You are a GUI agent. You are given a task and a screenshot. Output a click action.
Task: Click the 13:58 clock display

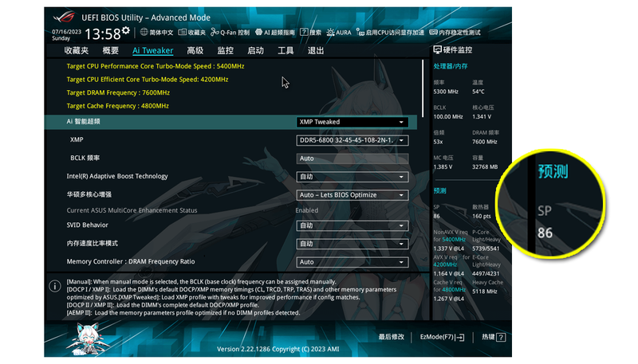click(x=103, y=34)
